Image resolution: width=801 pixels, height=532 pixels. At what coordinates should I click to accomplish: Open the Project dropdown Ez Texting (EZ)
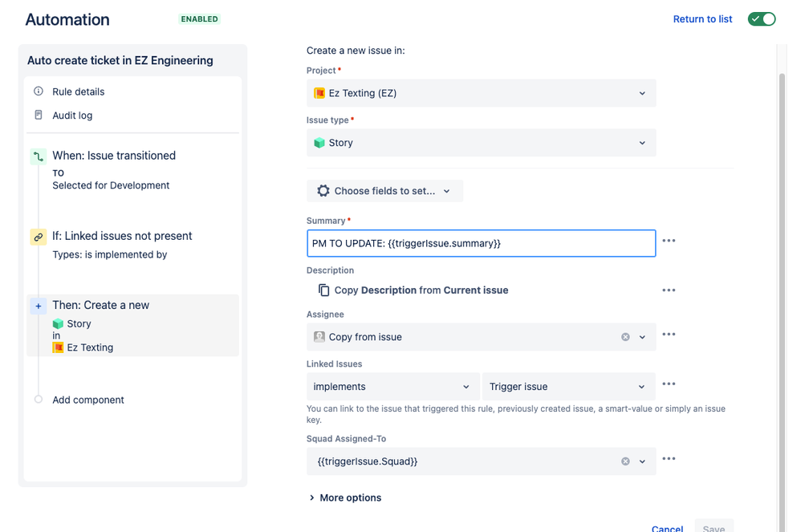[x=482, y=93]
